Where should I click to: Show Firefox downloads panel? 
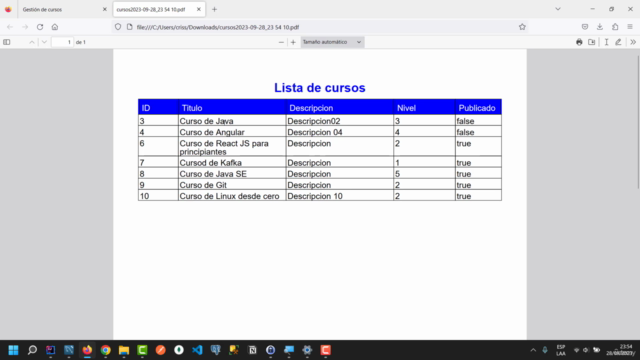[600, 27]
